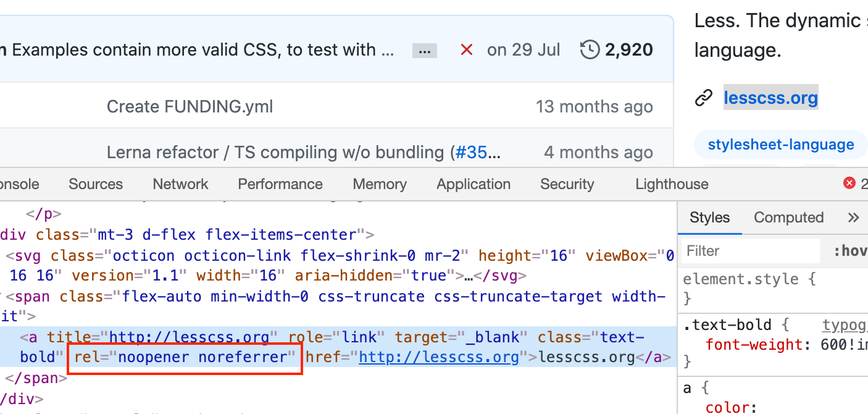Switch to the Network tab
The width and height of the screenshot is (868, 414).
180,184
